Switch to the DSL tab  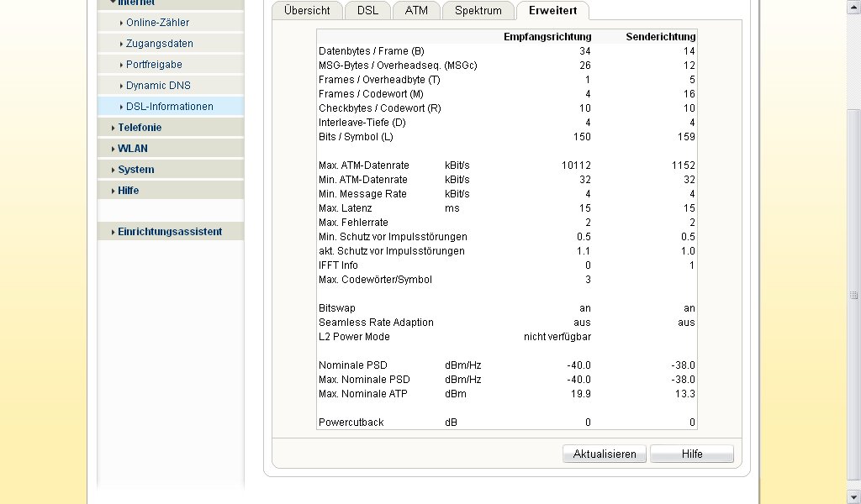(367, 11)
